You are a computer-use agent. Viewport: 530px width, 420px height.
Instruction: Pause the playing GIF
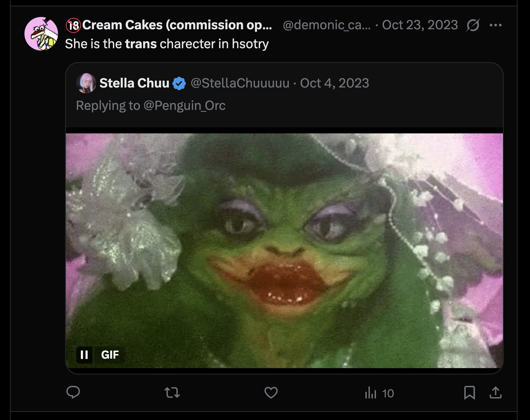point(84,355)
